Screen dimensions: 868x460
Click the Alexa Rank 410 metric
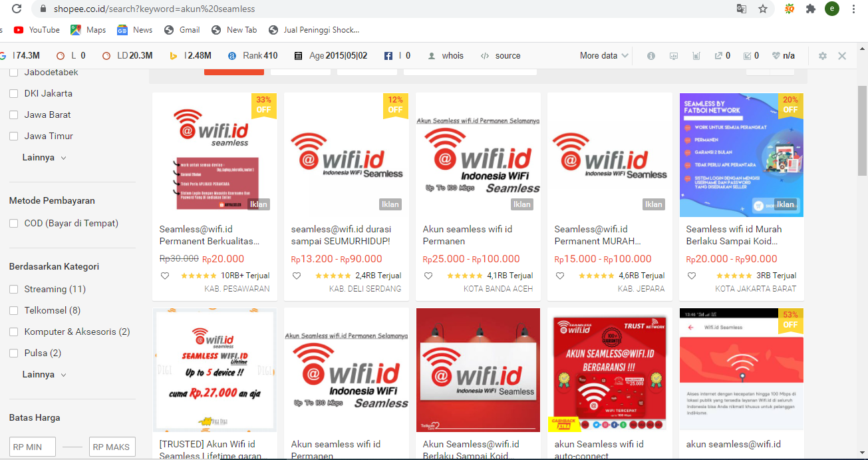[252, 56]
